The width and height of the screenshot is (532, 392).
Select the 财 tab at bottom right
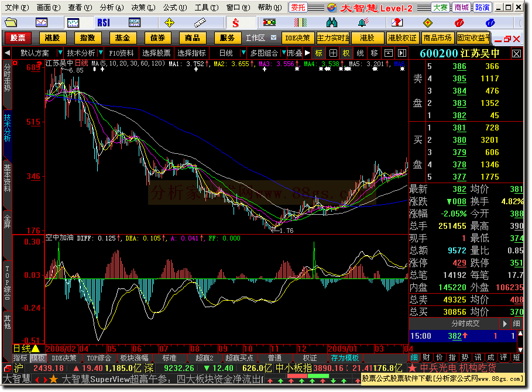[x=427, y=357]
